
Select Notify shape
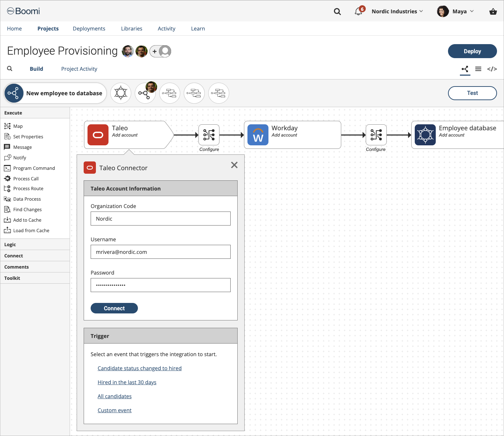point(15,158)
